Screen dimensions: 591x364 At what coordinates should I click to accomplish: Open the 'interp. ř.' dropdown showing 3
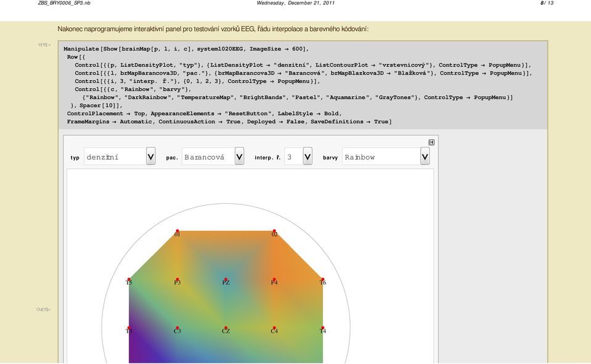[298, 156]
